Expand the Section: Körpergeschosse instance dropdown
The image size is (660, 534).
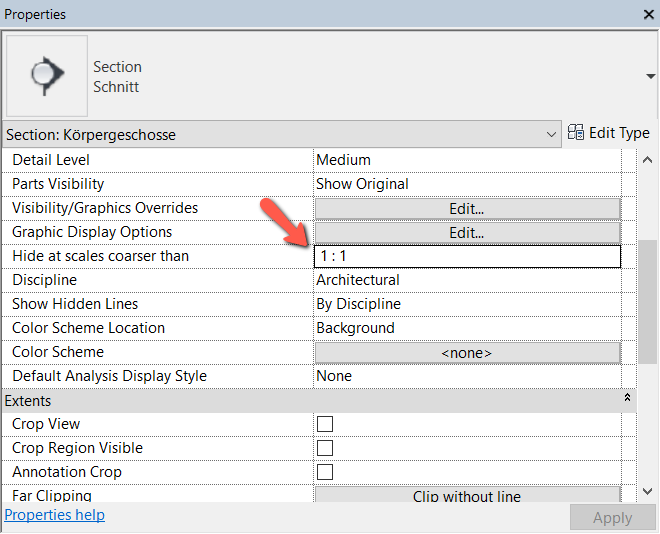553,134
